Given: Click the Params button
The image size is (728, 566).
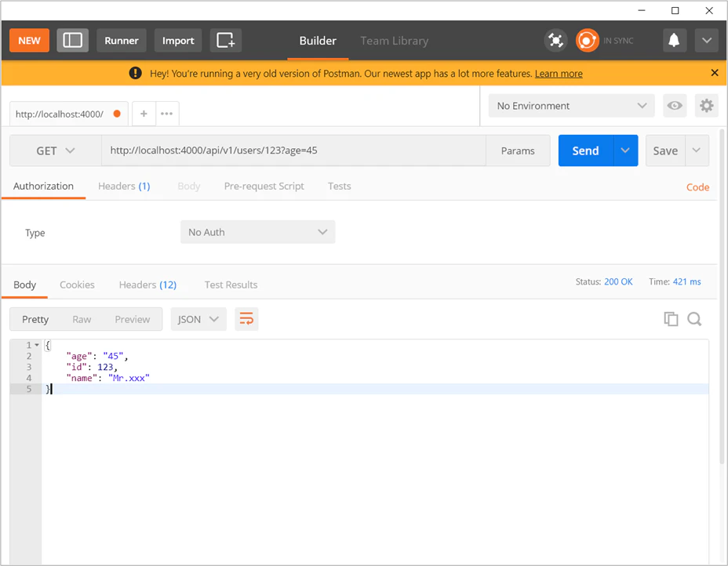Looking at the screenshot, I should click(518, 151).
